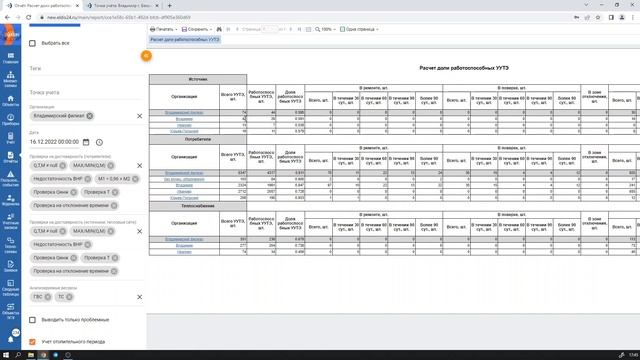Switch to the second browser tab Точка учета
Image resolution: width=640 pixels, height=360 pixels.
pos(122,6)
